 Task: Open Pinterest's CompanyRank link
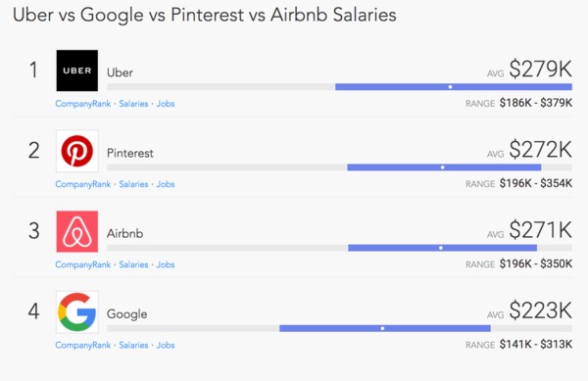pyautogui.click(x=83, y=184)
